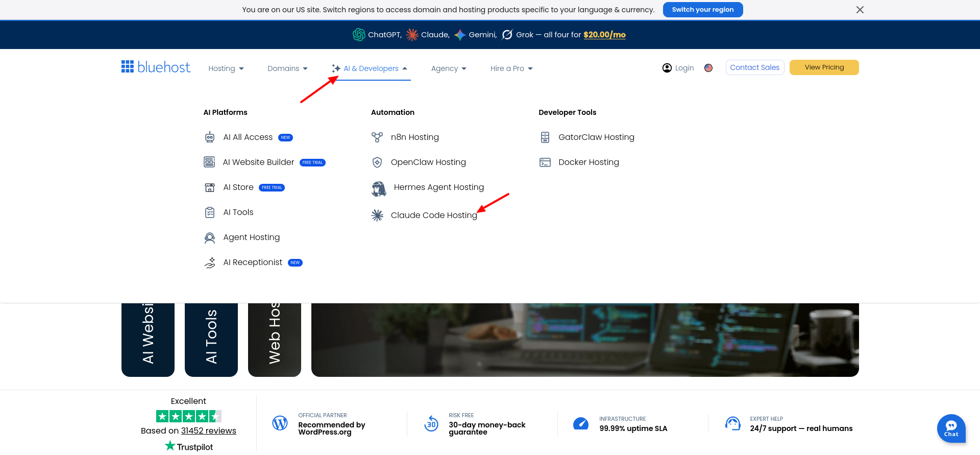Open AI All Access menu entry

(248, 137)
